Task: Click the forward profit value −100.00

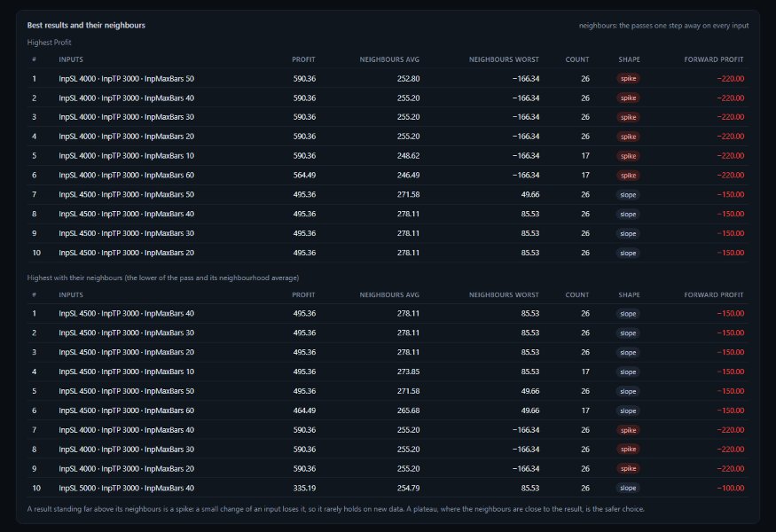Action: tap(731, 488)
